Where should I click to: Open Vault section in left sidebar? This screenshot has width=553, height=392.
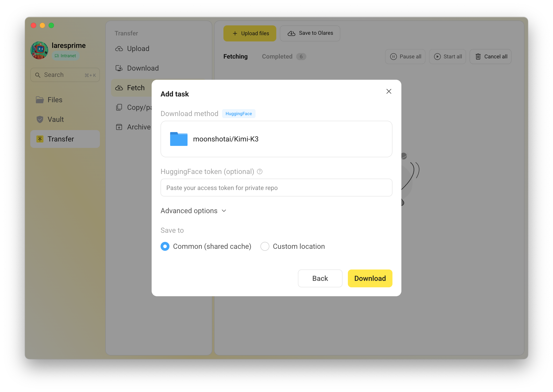click(x=65, y=119)
